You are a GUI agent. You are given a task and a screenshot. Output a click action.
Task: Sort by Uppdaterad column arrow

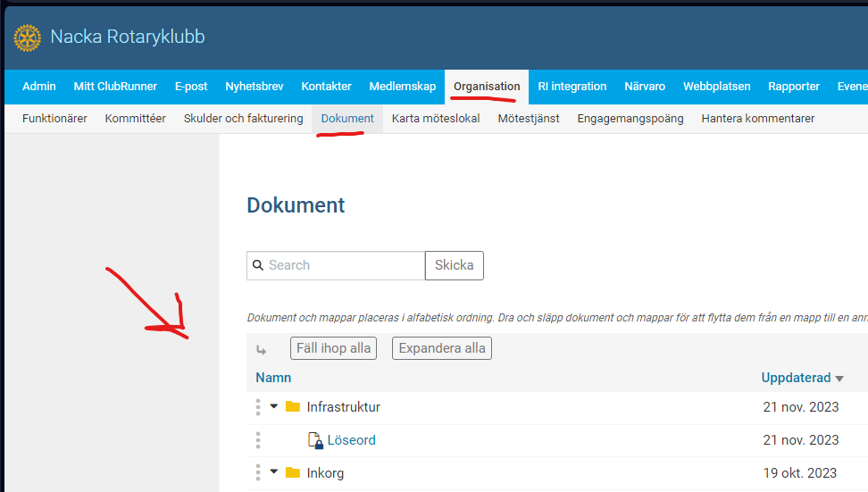[x=839, y=379]
